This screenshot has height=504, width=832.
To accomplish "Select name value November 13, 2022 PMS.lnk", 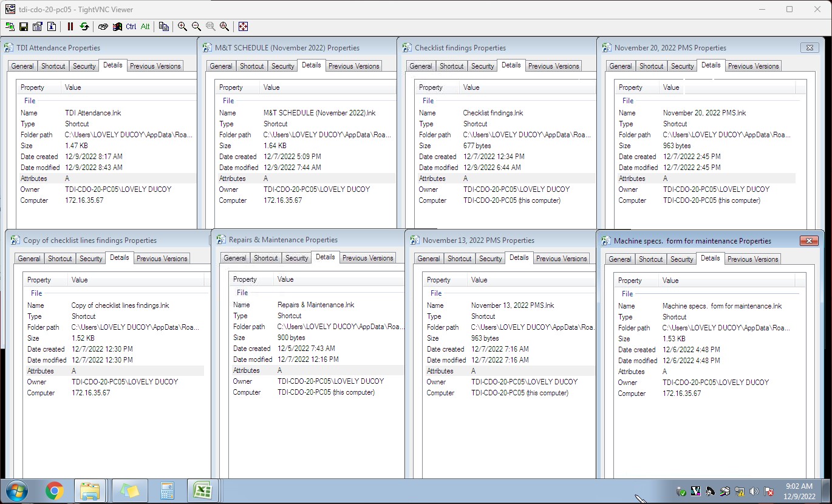I will pyautogui.click(x=513, y=305).
